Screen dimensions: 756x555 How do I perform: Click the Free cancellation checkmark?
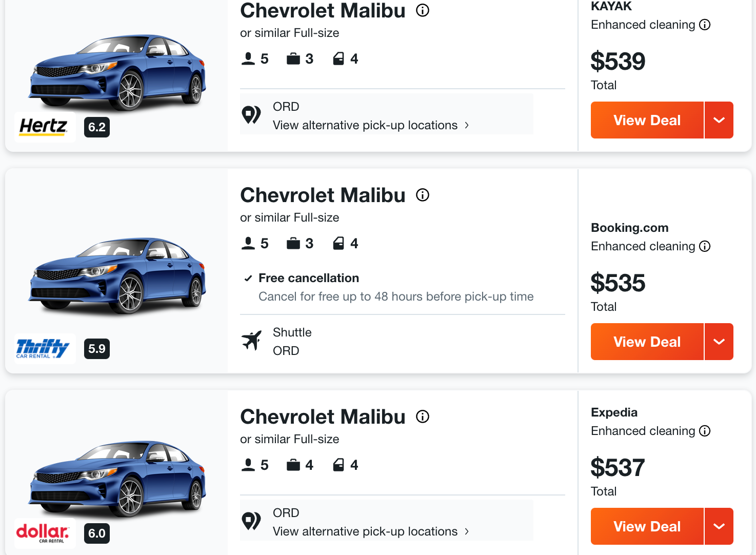click(x=248, y=278)
